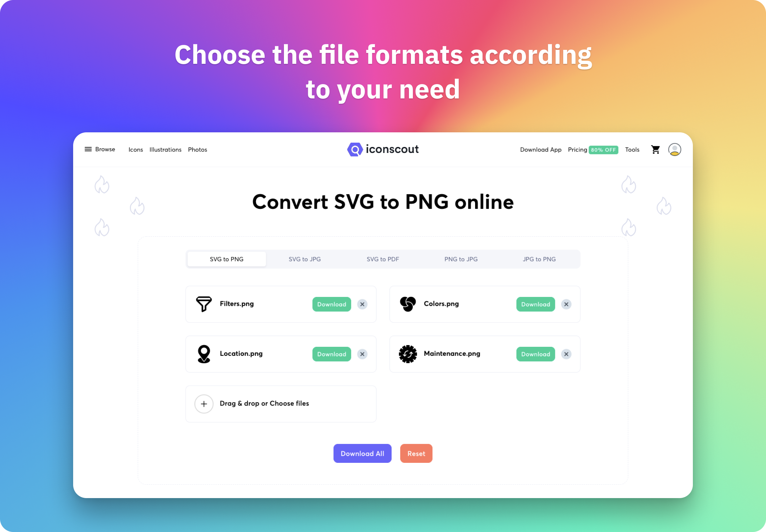Switch to JPG to PNG format tab
766x532 pixels.
point(538,259)
